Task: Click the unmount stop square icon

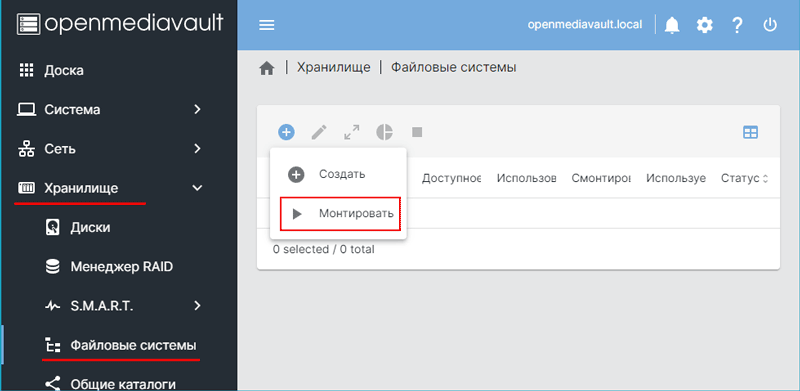Action: pos(417,132)
